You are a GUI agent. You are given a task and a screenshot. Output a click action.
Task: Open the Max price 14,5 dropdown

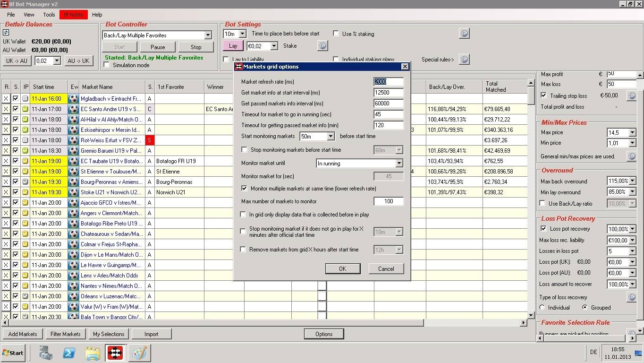click(x=632, y=132)
